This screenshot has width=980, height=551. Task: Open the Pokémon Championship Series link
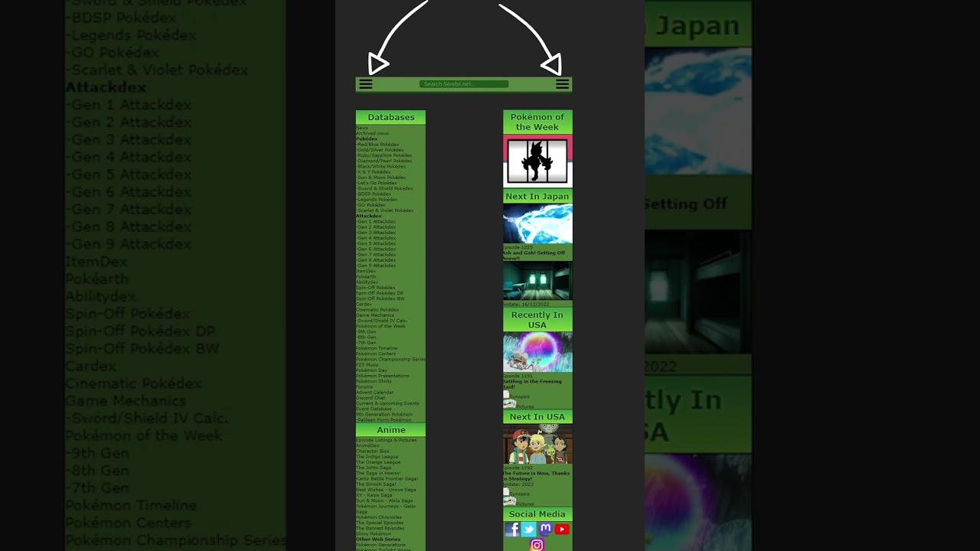[390, 359]
